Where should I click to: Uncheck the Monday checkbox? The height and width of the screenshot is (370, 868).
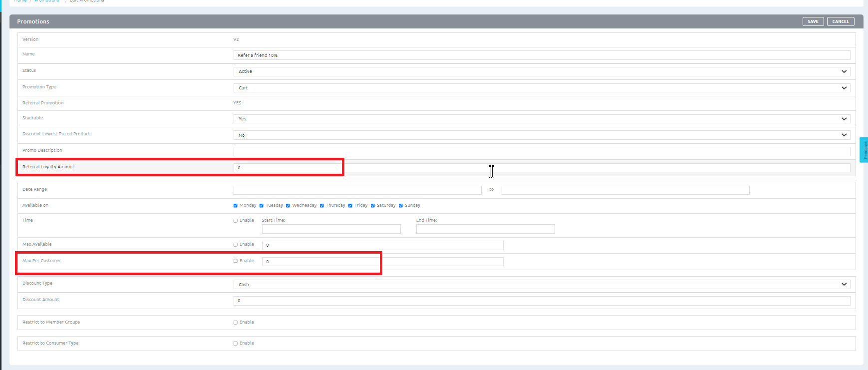click(x=236, y=206)
